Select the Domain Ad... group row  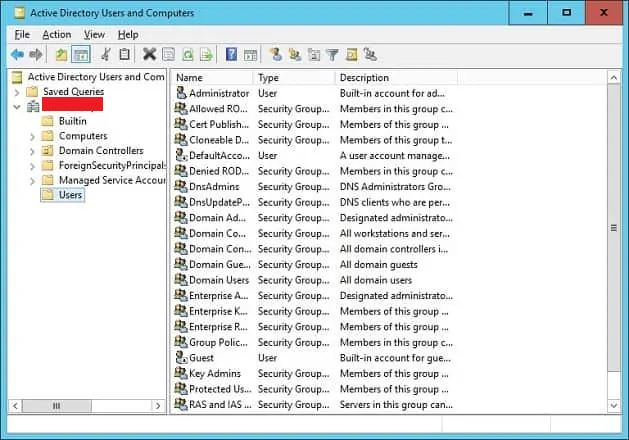click(314, 218)
